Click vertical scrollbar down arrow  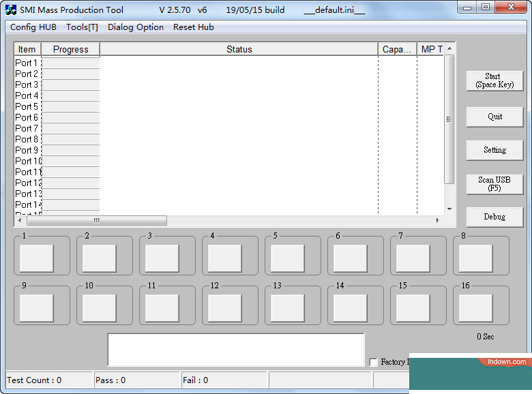(449, 209)
